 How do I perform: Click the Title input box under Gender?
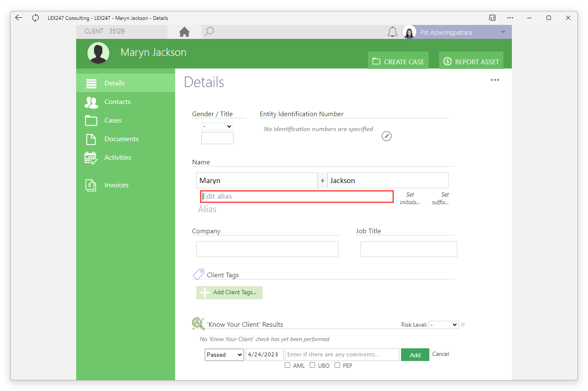217,138
